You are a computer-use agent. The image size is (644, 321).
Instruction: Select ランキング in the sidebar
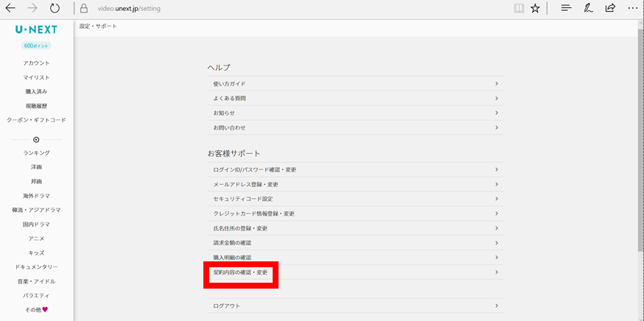tap(36, 152)
